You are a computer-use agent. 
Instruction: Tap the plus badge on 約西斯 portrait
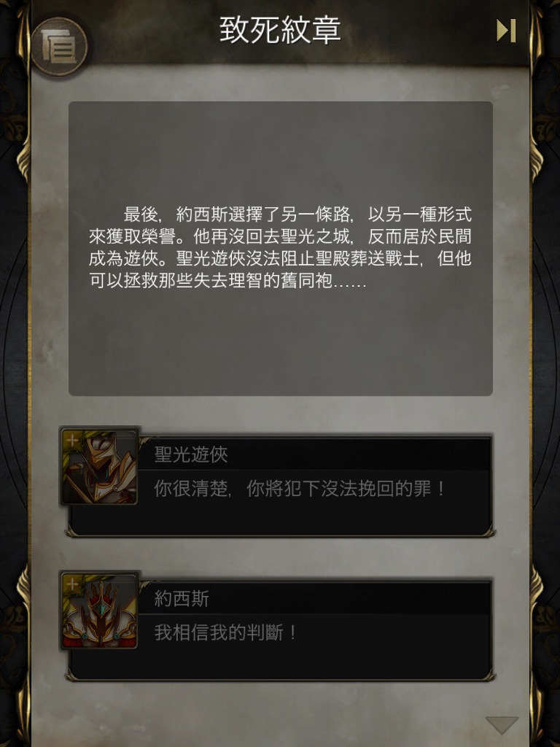(x=72, y=584)
